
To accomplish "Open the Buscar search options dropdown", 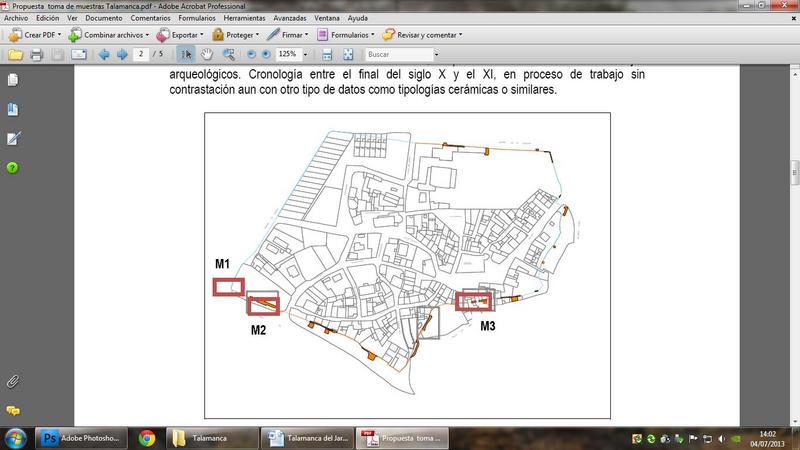I will pyautogui.click(x=436, y=54).
